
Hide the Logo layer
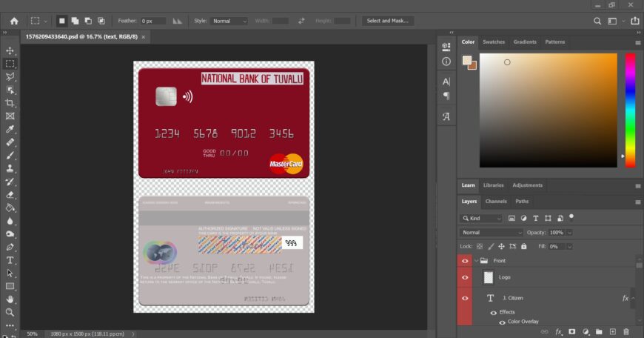coord(465,277)
